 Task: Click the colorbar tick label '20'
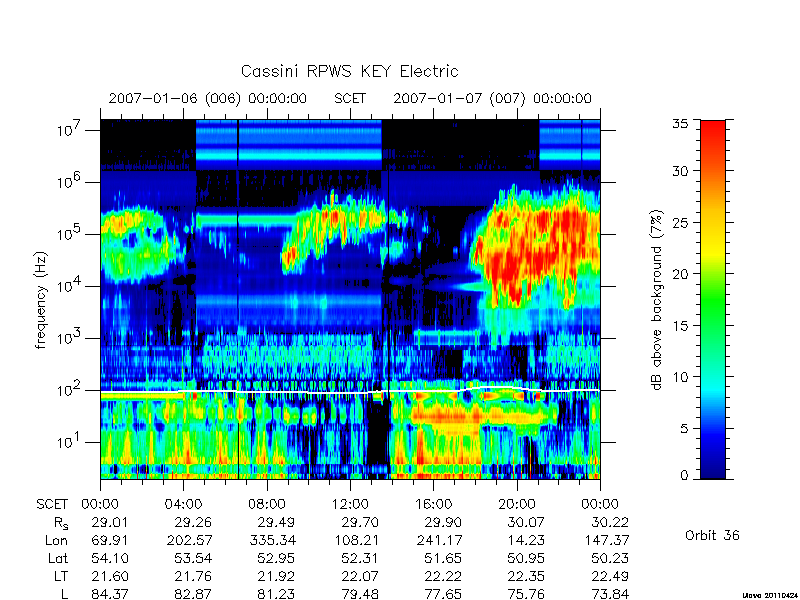pos(680,274)
